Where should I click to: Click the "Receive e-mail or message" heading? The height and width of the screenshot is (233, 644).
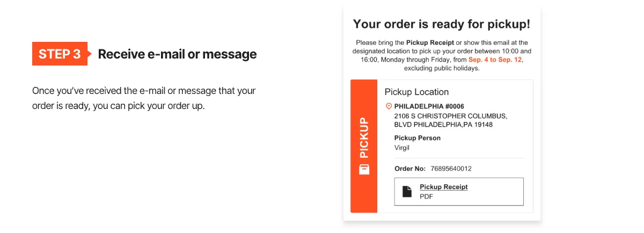pyautogui.click(x=177, y=54)
